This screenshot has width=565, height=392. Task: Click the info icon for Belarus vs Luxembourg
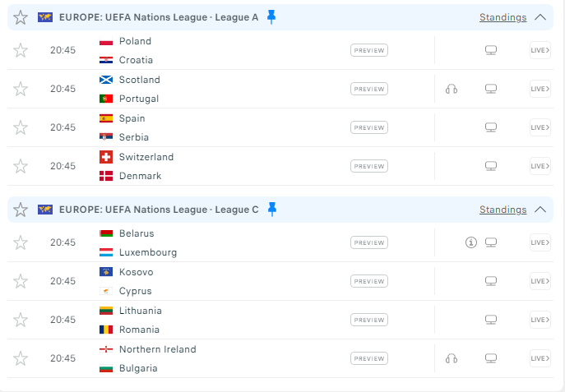tap(471, 242)
